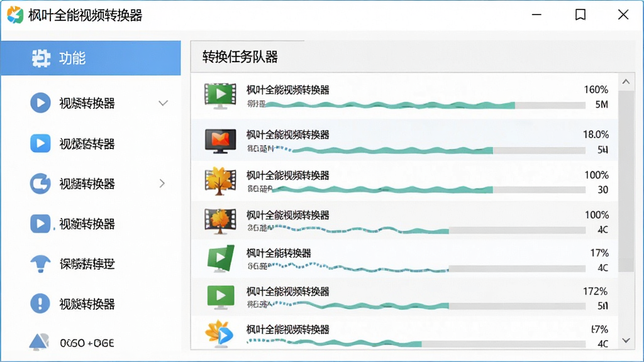Viewport: 644px width, 362px height.
Task: Click the blue funnel-shaped icon in sidebar
Action: tap(40, 264)
